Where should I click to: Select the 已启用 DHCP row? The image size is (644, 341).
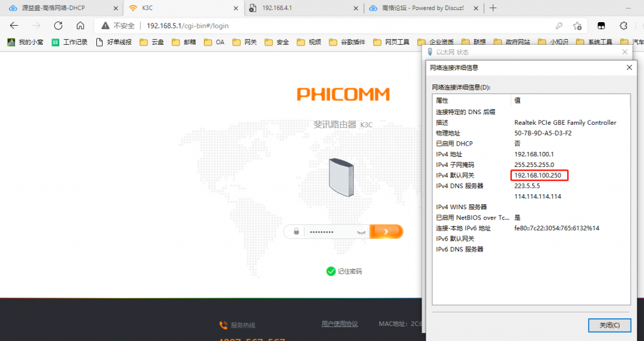pos(531,144)
